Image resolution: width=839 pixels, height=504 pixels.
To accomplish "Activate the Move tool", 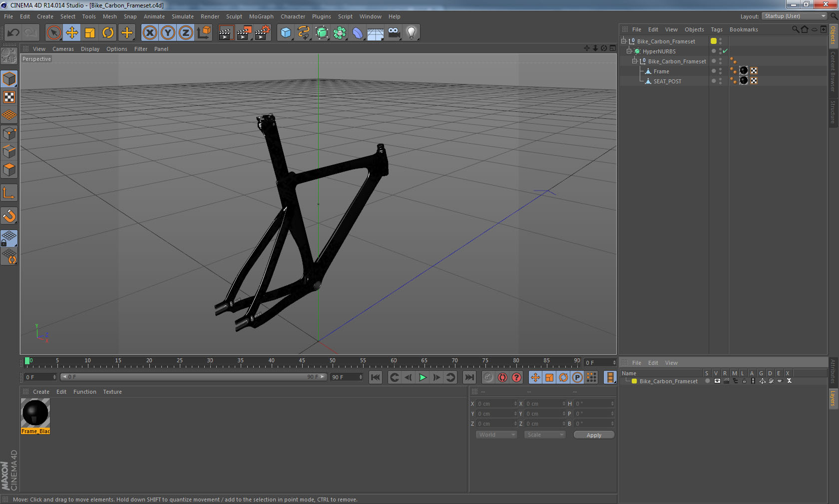I will (72, 33).
